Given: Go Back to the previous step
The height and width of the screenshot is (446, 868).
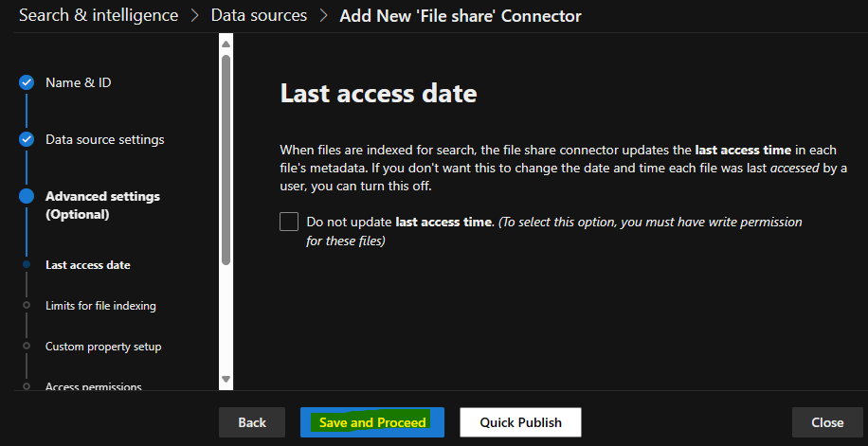Looking at the screenshot, I should click(x=252, y=422).
